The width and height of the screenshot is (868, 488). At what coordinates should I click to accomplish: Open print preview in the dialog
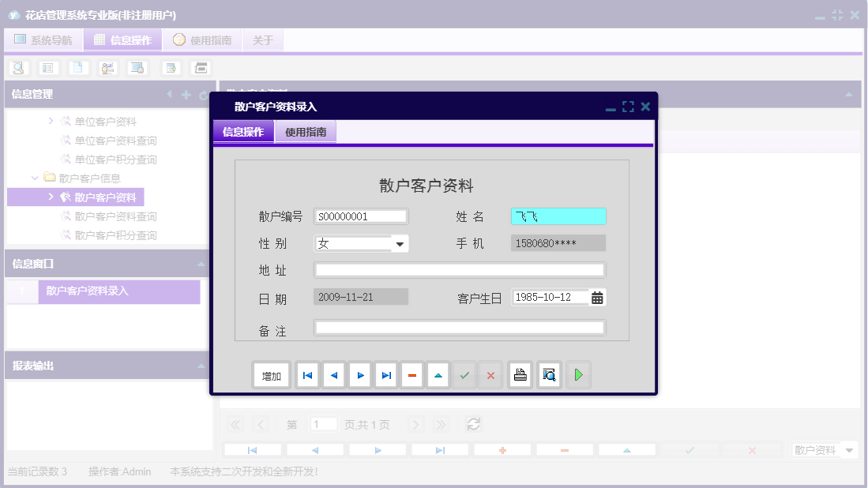pos(549,375)
